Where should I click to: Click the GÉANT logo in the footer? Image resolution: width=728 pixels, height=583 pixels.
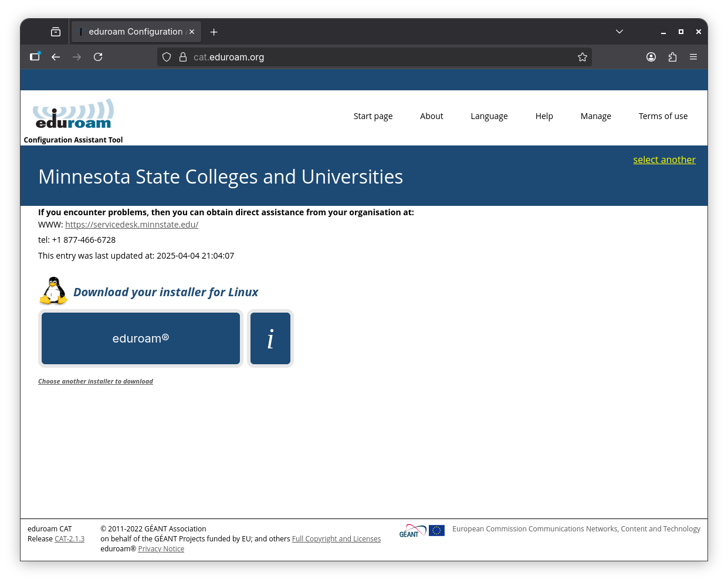[412, 530]
